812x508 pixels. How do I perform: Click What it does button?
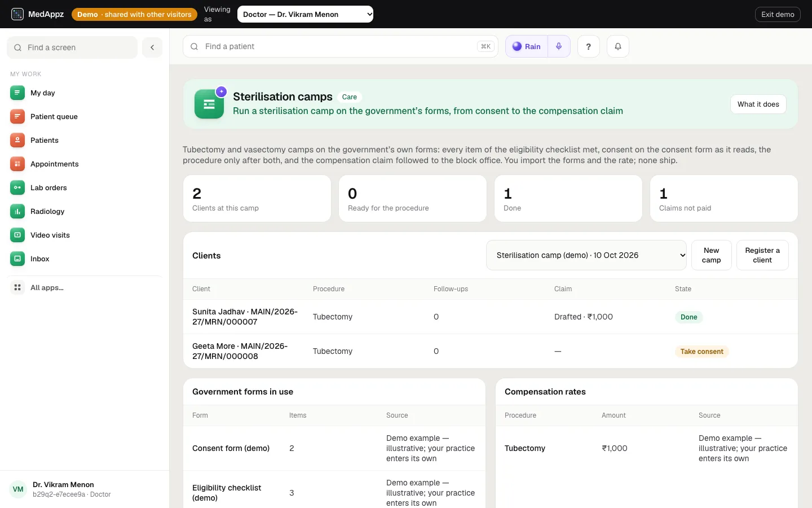click(758, 104)
